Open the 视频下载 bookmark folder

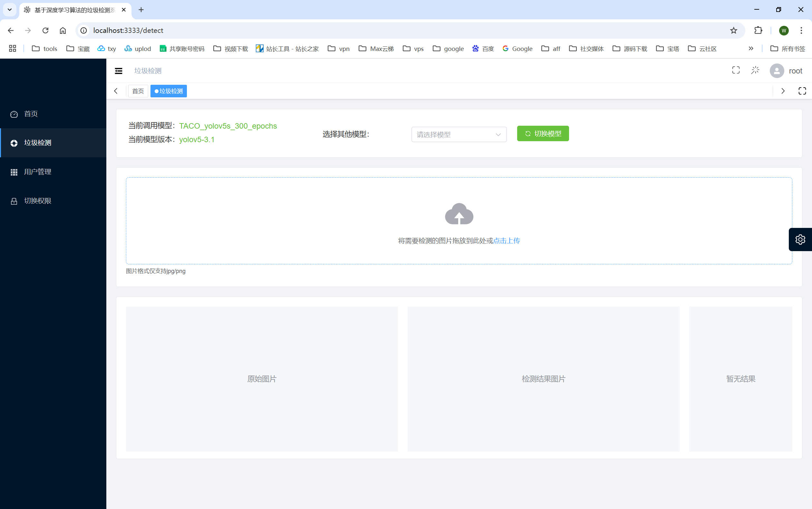coord(230,48)
